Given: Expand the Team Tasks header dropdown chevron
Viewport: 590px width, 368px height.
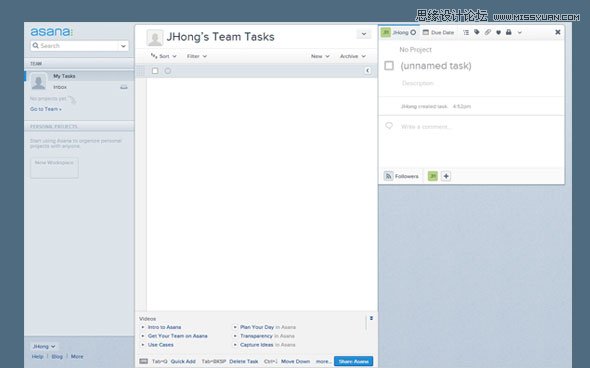Looking at the screenshot, I should pyautogui.click(x=364, y=34).
